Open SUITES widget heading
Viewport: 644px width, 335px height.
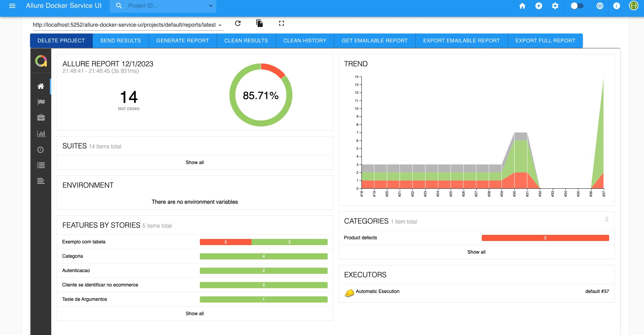tap(74, 146)
